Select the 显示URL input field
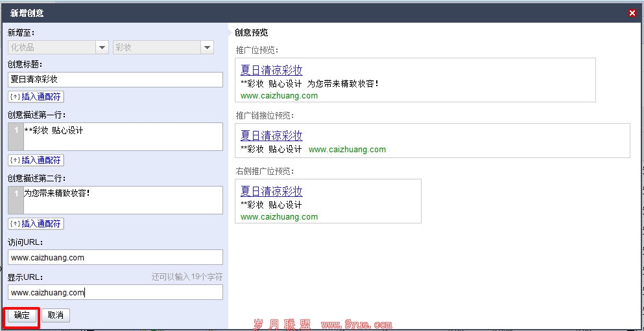The height and width of the screenshot is (331, 644). [x=115, y=292]
